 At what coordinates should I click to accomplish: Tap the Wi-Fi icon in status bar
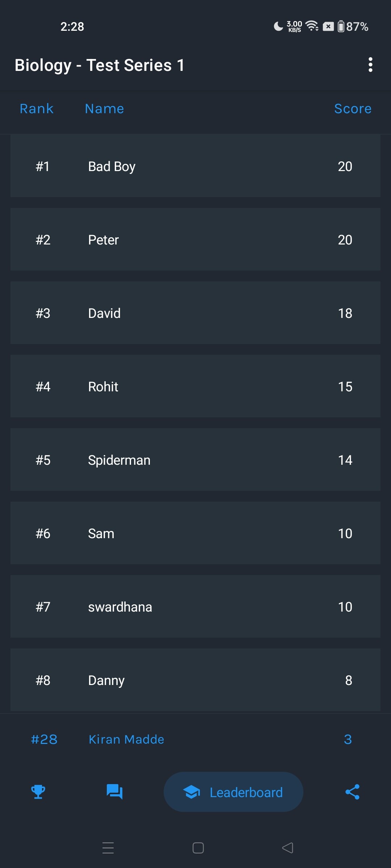(312, 26)
